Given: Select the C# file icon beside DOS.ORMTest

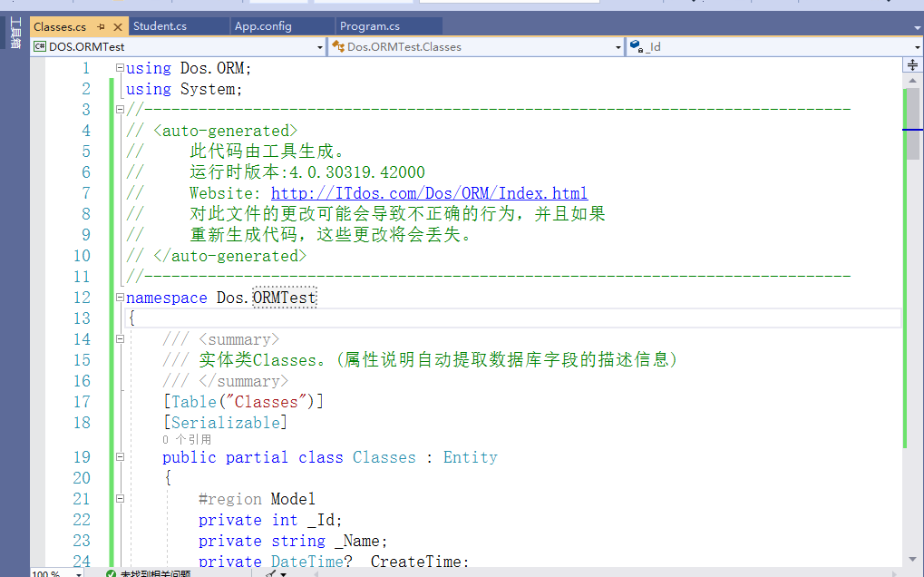Looking at the screenshot, I should click(38, 45).
